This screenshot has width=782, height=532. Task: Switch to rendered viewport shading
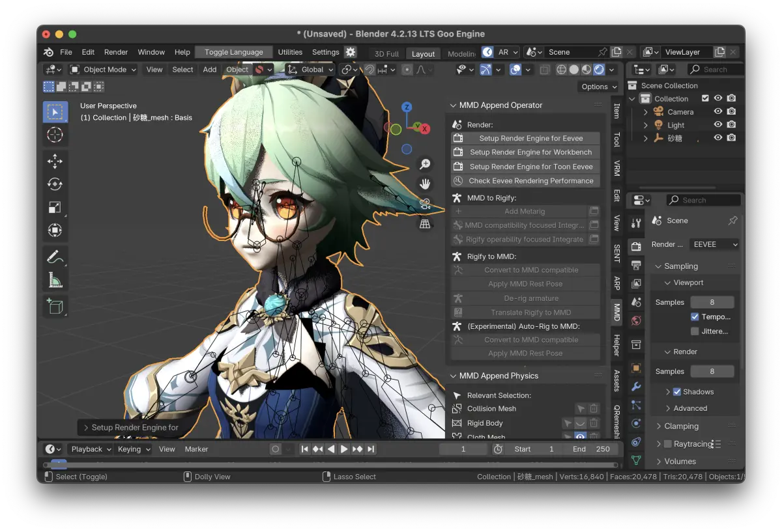(x=599, y=70)
